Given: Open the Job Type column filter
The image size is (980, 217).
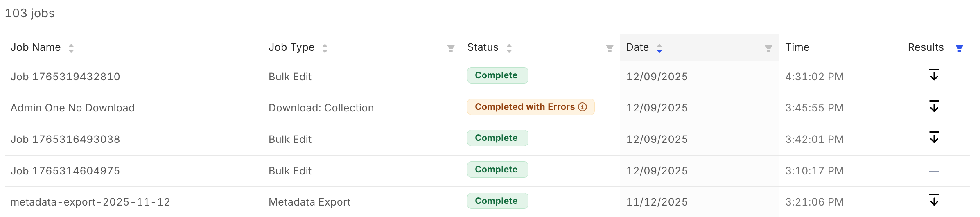Looking at the screenshot, I should [x=451, y=48].
